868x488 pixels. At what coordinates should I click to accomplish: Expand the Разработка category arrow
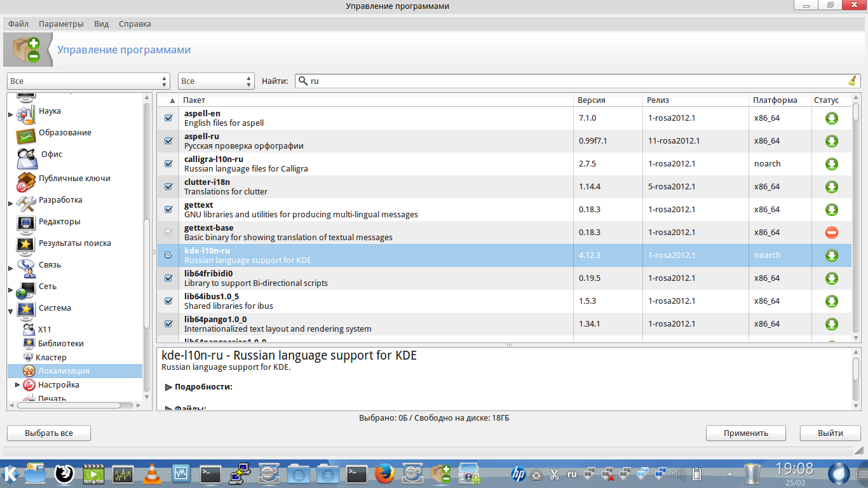(x=10, y=204)
